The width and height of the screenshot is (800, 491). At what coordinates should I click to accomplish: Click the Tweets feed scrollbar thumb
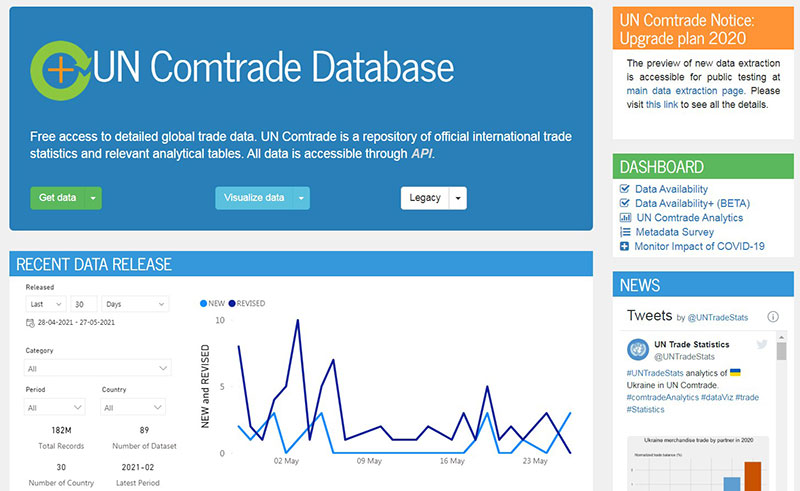point(781,351)
